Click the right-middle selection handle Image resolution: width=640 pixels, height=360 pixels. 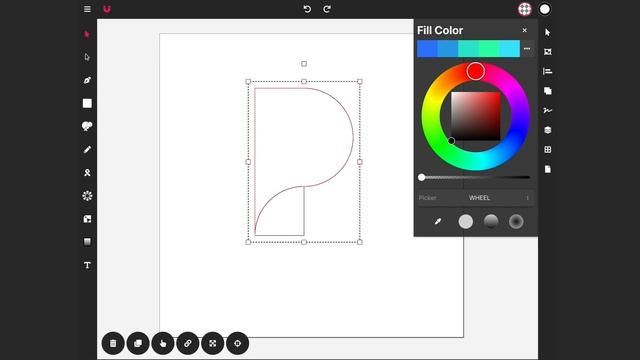(360, 162)
